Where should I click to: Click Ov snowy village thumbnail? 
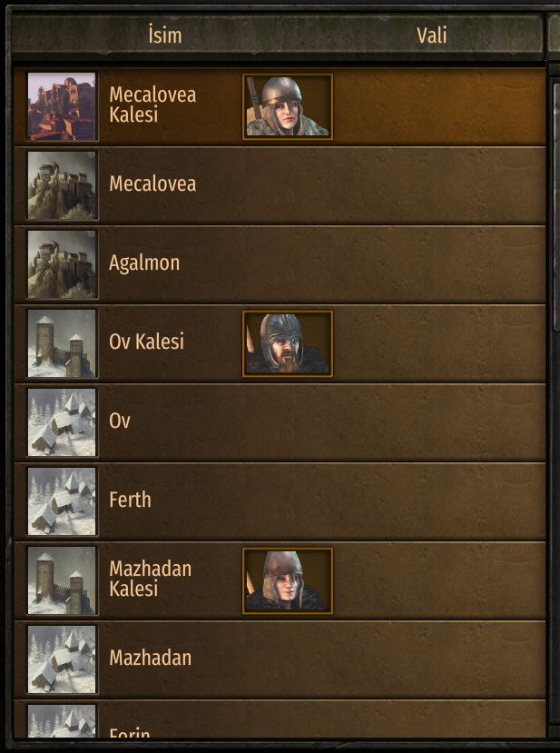click(62, 422)
